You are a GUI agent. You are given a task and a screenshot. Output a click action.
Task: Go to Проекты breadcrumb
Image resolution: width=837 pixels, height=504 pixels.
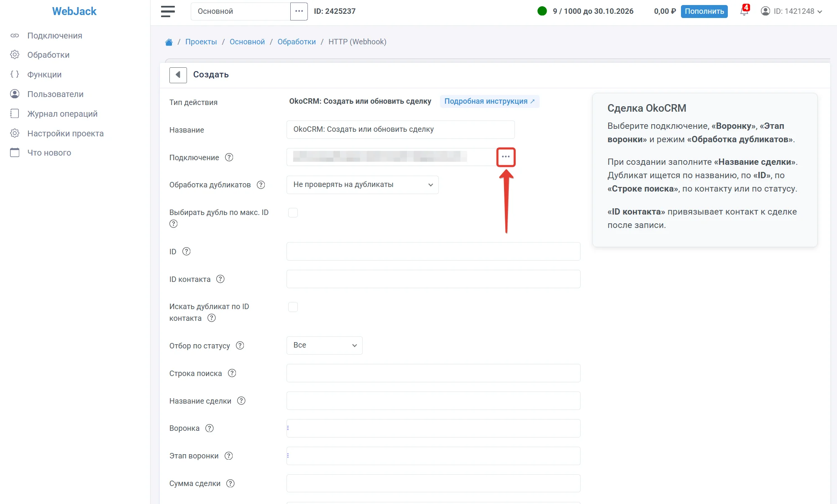coord(201,42)
